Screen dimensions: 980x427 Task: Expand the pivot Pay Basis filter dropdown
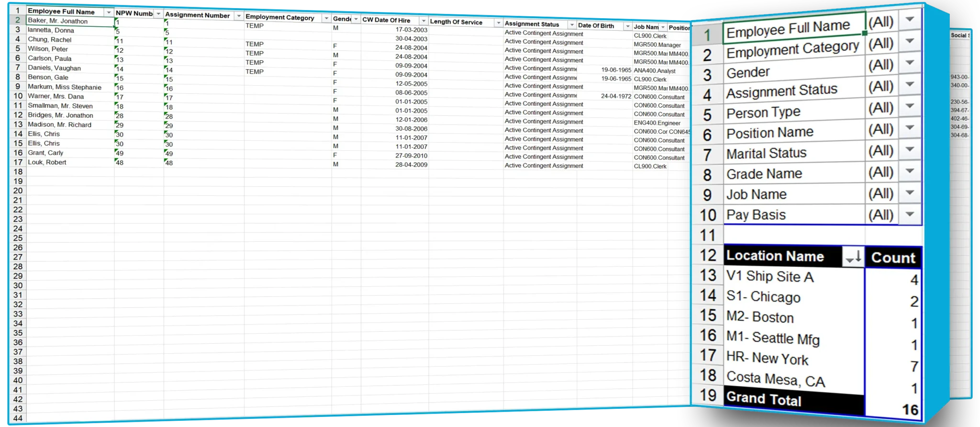coord(910,214)
